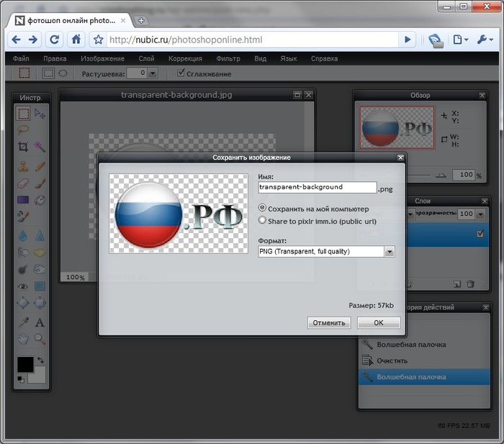
Task: Select the Burn tool
Action: [x=40, y=269]
